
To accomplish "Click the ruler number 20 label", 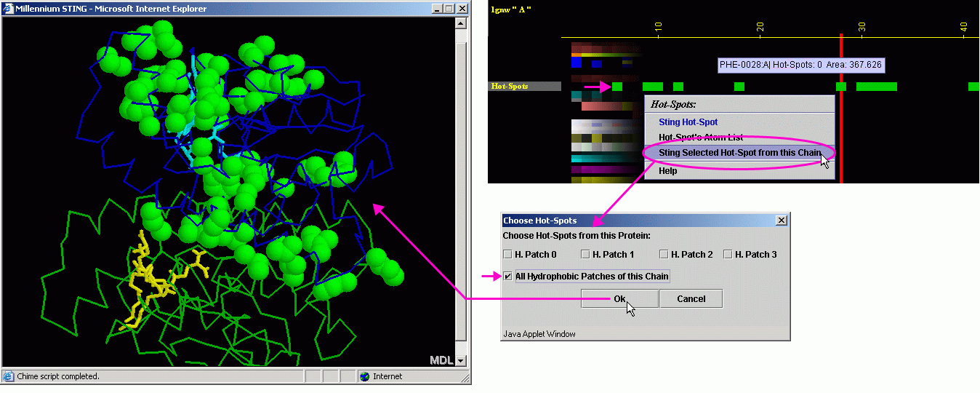I will tap(760, 26).
